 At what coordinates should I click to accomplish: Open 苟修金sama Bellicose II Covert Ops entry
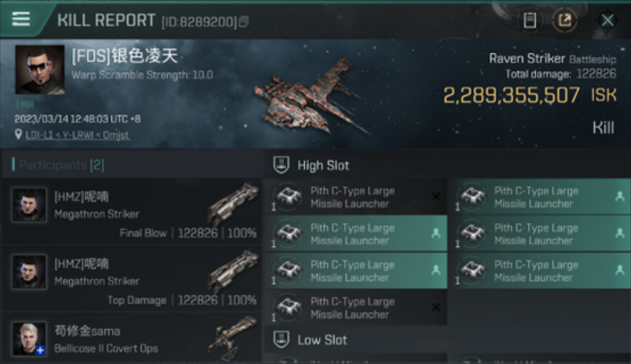click(132, 338)
